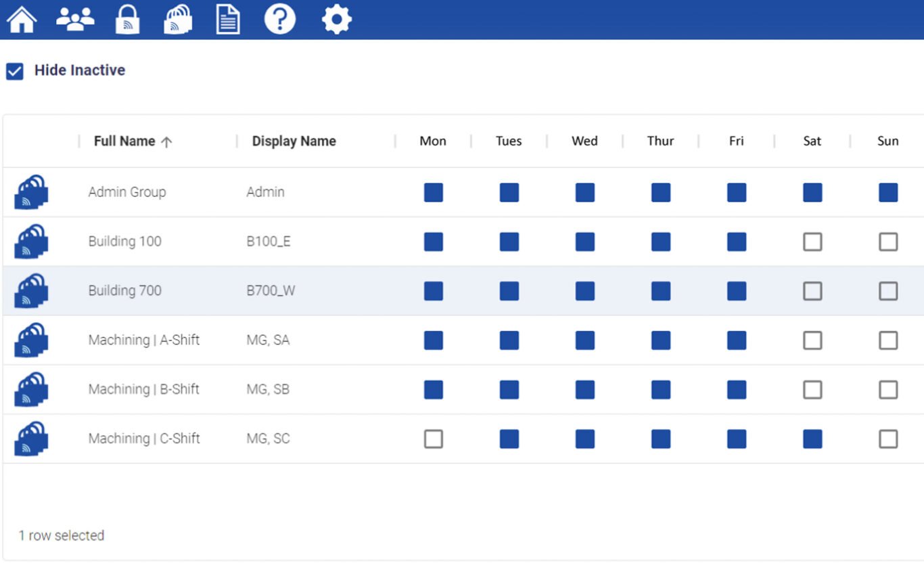Click the B700_W display name cell

pyautogui.click(x=271, y=291)
